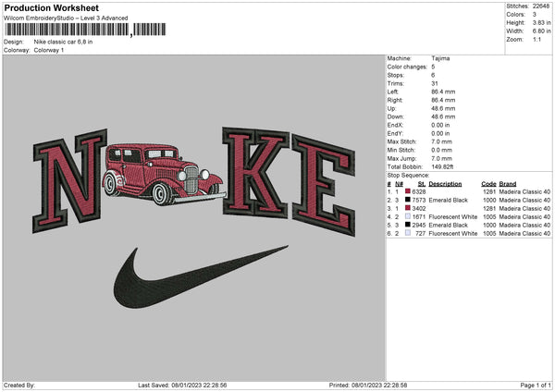Image resolution: width=555 pixels, height=392 pixels.
Task: Click the Trims value 31
Action: click(x=435, y=83)
